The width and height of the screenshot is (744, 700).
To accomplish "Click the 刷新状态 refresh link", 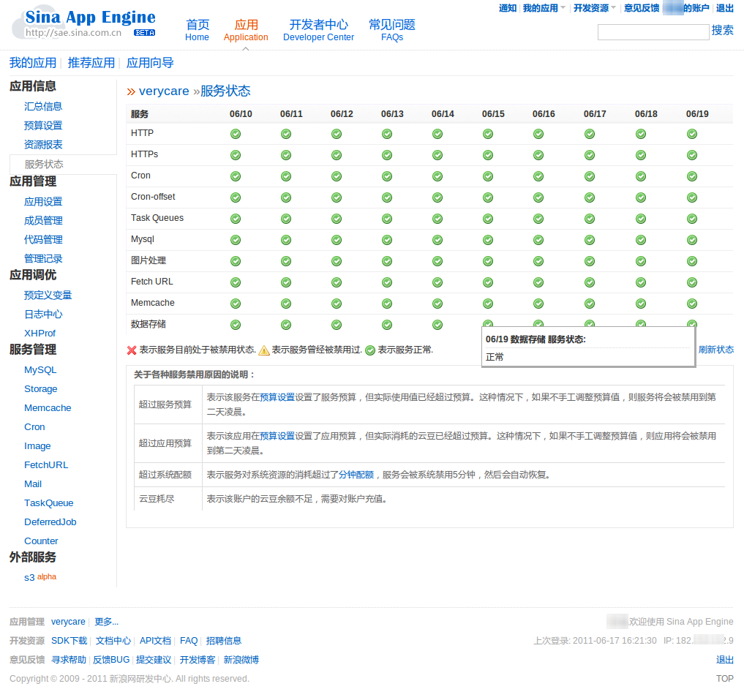I will click(715, 350).
